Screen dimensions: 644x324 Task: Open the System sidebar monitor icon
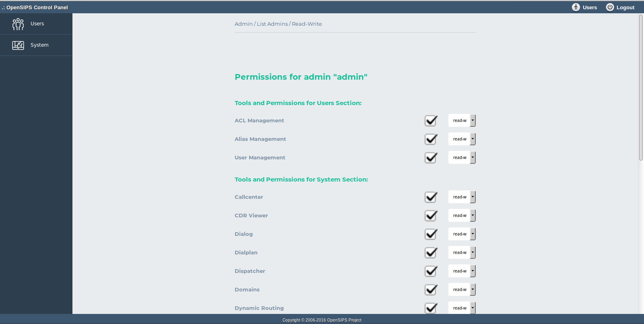click(x=18, y=45)
